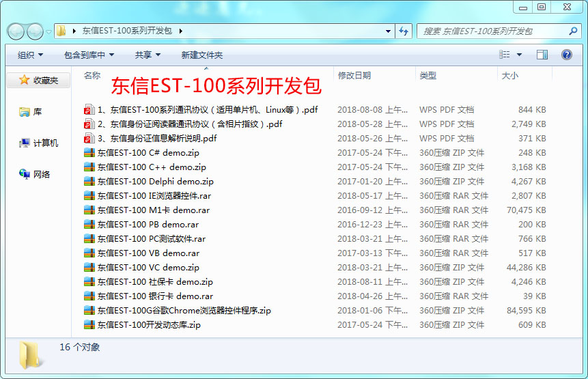
Task: Sort by the 修改日期 column header
Action: tap(354, 75)
